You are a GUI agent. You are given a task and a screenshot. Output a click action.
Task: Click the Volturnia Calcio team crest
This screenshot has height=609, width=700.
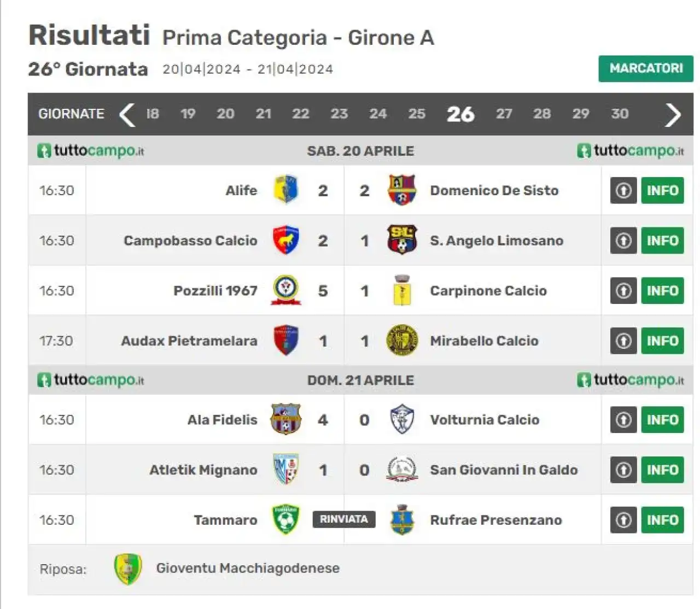tap(402, 419)
